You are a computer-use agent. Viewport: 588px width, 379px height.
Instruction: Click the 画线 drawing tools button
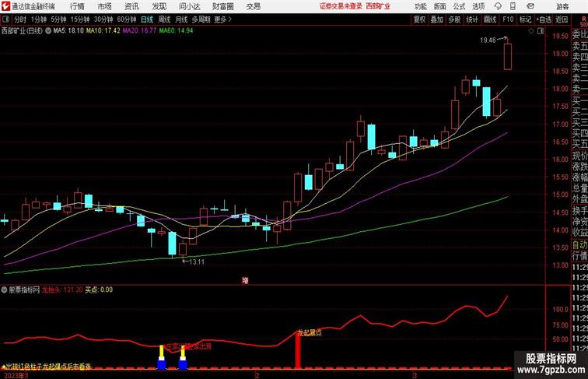click(x=490, y=19)
